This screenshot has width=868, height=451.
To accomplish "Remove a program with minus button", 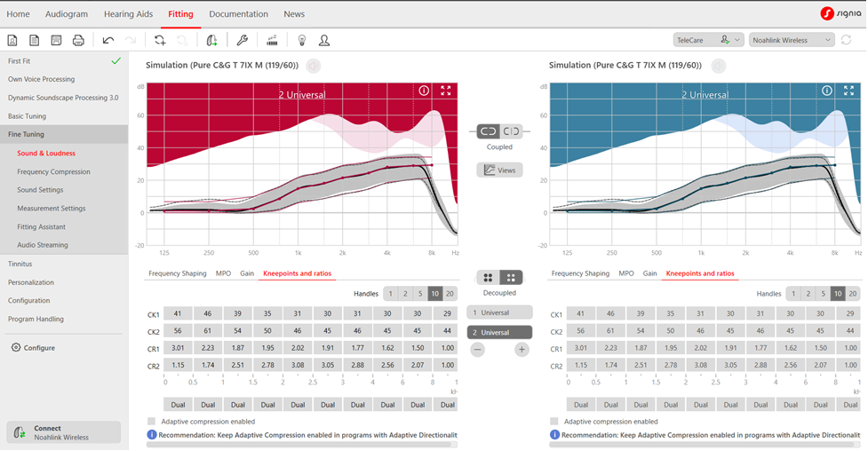I will coord(478,350).
